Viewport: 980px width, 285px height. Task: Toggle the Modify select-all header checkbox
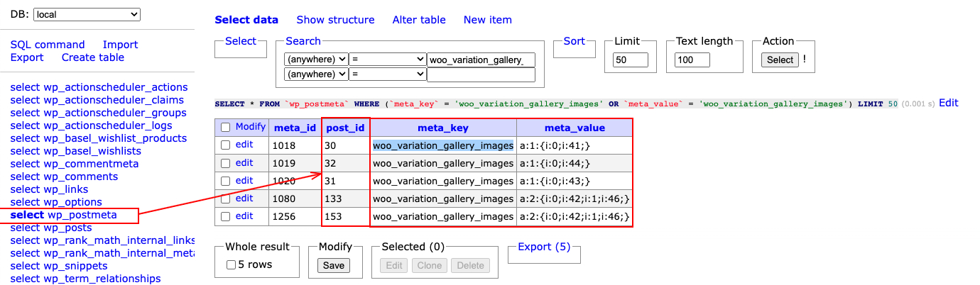[225, 128]
